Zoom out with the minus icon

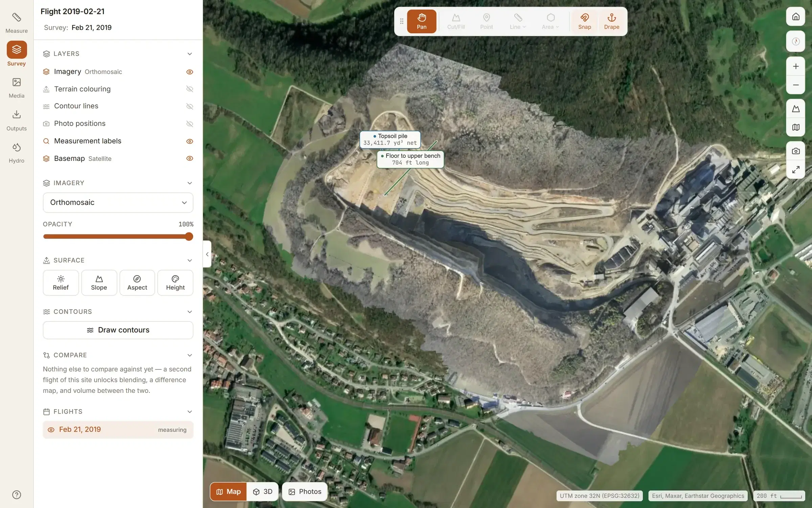[x=796, y=85]
